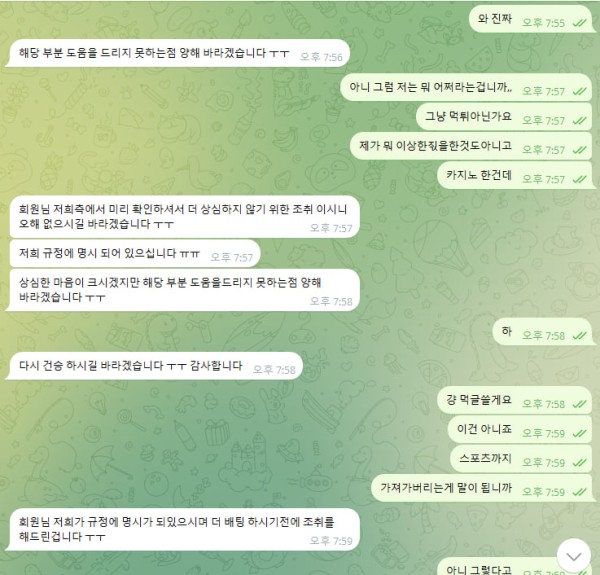Click message '회원님 저희가 규정에 명시가'
This screenshot has height=575, width=600.
pyautogui.click(x=183, y=529)
